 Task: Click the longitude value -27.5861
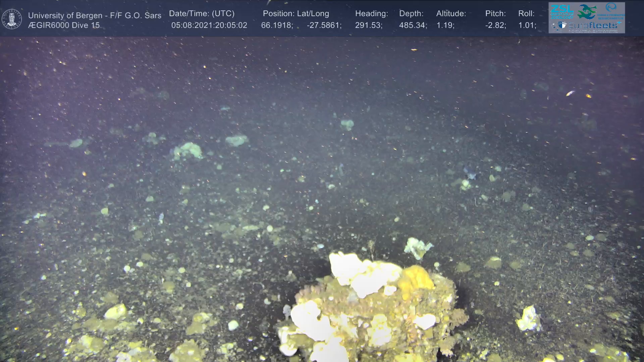tap(324, 25)
